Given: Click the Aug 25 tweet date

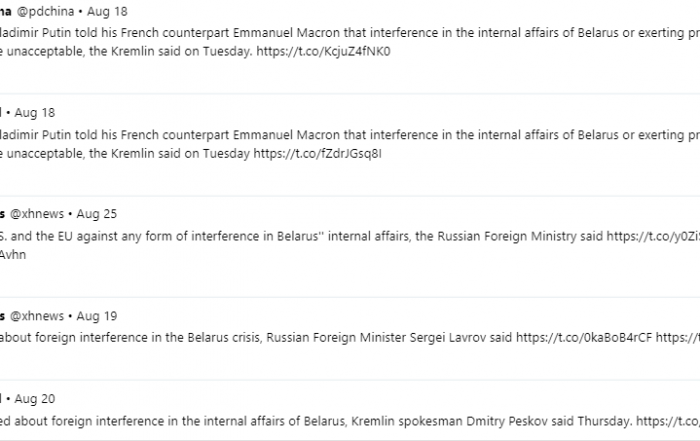Looking at the screenshot, I should click(97, 214).
